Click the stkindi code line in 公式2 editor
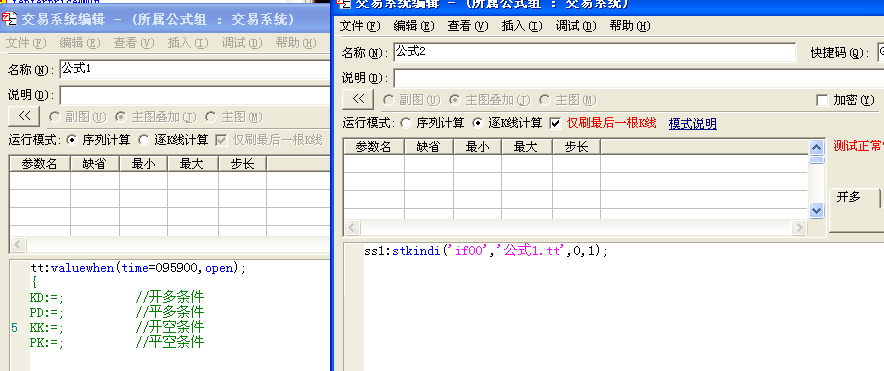Image resolution: width=884 pixels, height=371 pixels. point(486,251)
